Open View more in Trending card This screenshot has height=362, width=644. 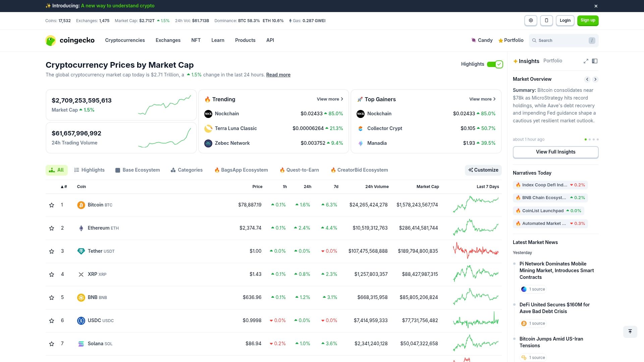330,99
